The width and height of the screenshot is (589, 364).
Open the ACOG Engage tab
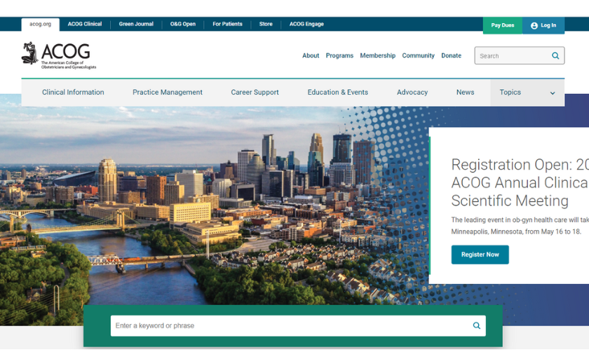point(306,24)
